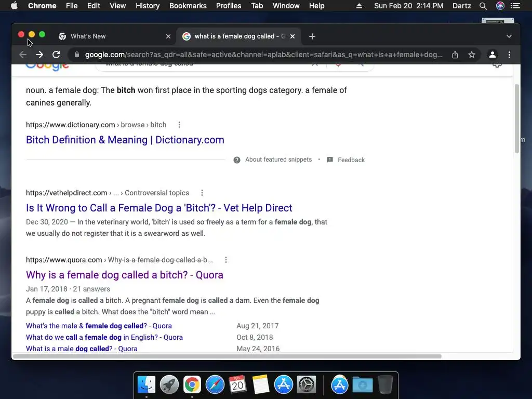The width and height of the screenshot is (532, 399).
Task: Open the Window menu
Action: (286, 6)
